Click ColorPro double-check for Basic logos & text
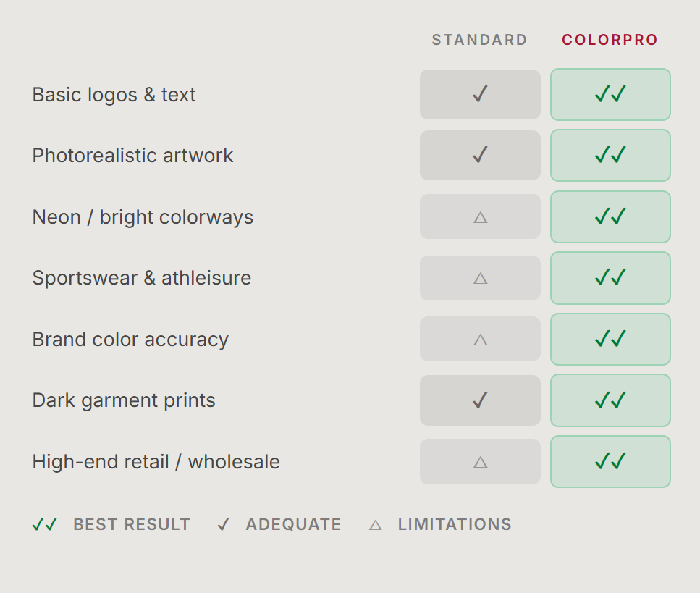The width and height of the screenshot is (700, 593). pyautogui.click(x=610, y=94)
